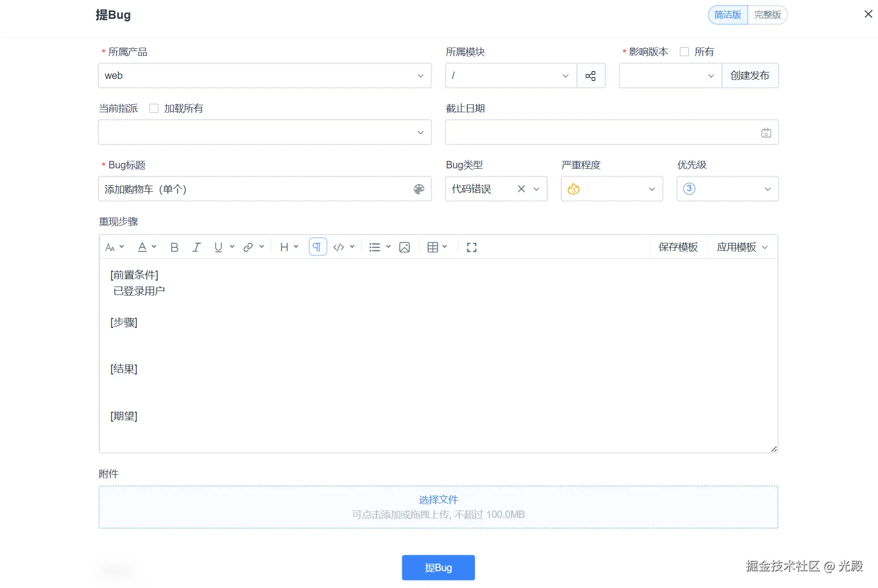Screen dimensions: 878x588
Task: Click the code block icon in toolbar
Action: tap(339, 247)
